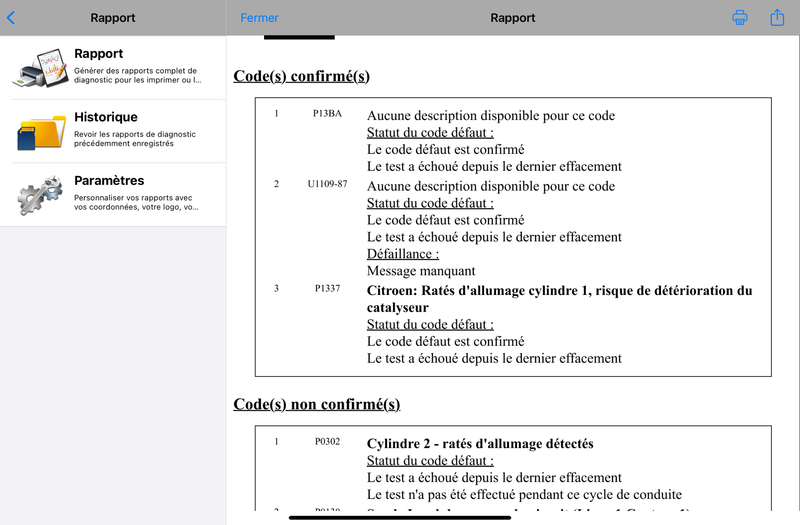The image size is (800, 525).
Task: Tap the home indicator bar
Action: point(400,518)
